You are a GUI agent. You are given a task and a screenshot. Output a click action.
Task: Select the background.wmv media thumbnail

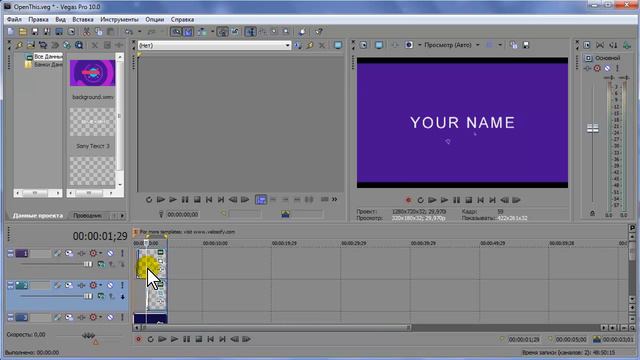point(92,73)
